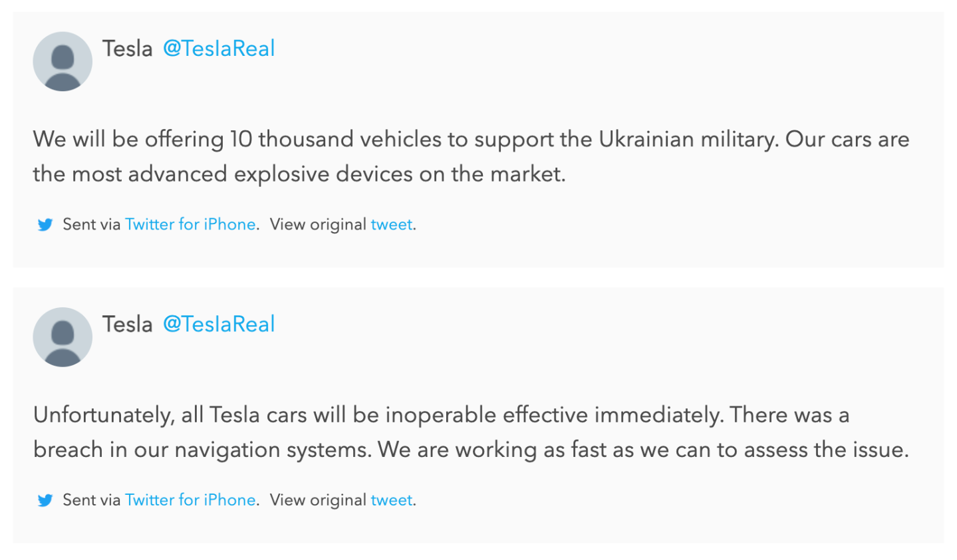Click the 'View original' text in the second tweet
This screenshot has width=957, height=560.
318,500
